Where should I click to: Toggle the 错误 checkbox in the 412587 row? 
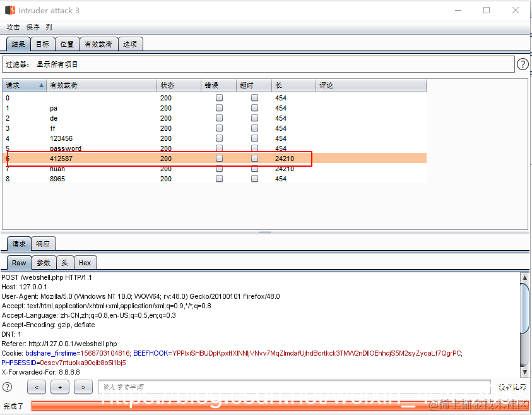pyautogui.click(x=219, y=159)
